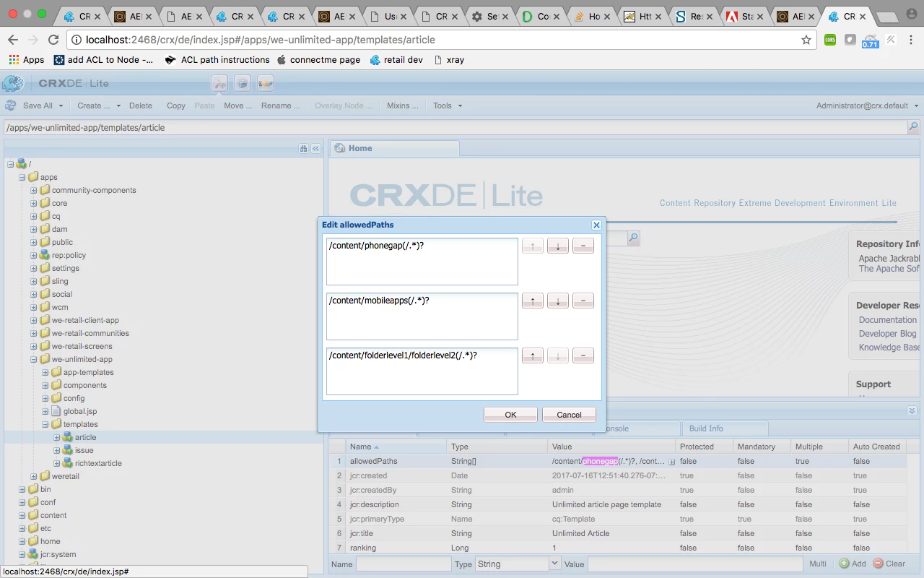The width and height of the screenshot is (924, 578).
Task: Open the Create menu dropdown arrow
Action: coord(118,105)
